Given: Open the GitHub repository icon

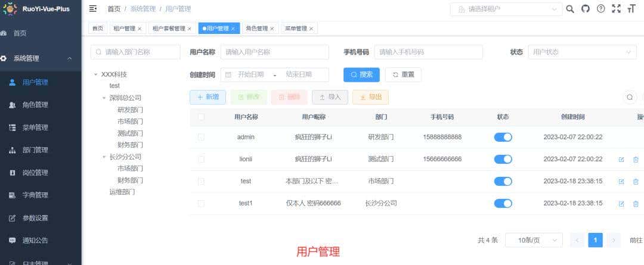Looking at the screenshot, I should click(x=586, y=9).
